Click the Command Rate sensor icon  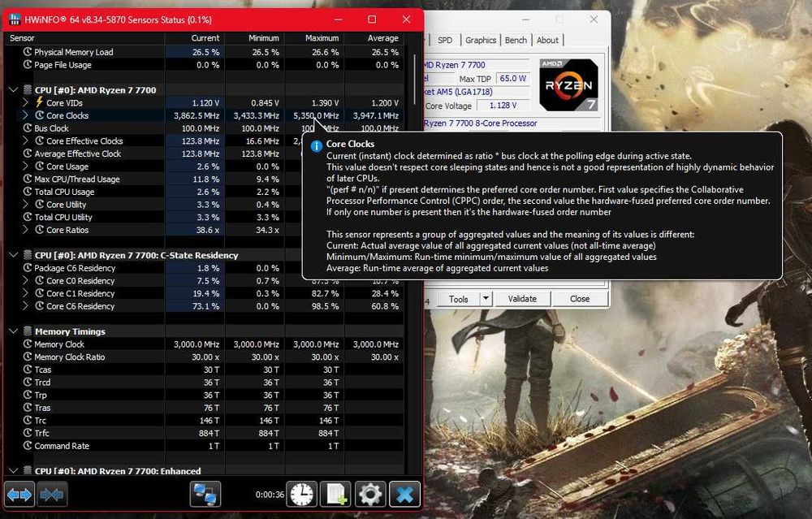[x=28, y=445]
